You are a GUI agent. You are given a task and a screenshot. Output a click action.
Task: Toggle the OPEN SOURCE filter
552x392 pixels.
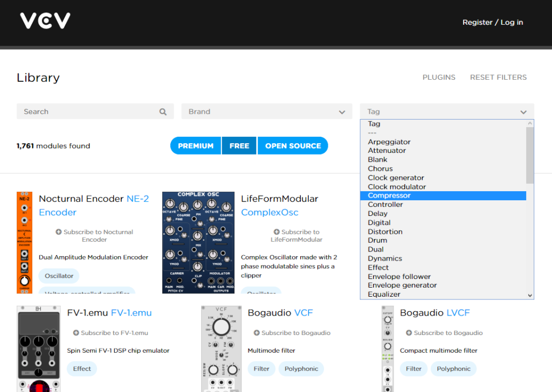point(293,146)
